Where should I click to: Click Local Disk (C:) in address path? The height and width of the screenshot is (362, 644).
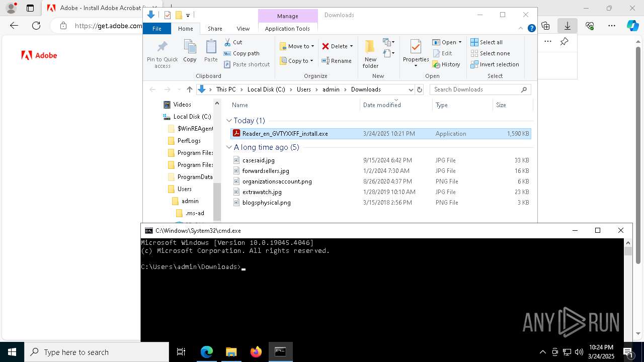point(266,89)
